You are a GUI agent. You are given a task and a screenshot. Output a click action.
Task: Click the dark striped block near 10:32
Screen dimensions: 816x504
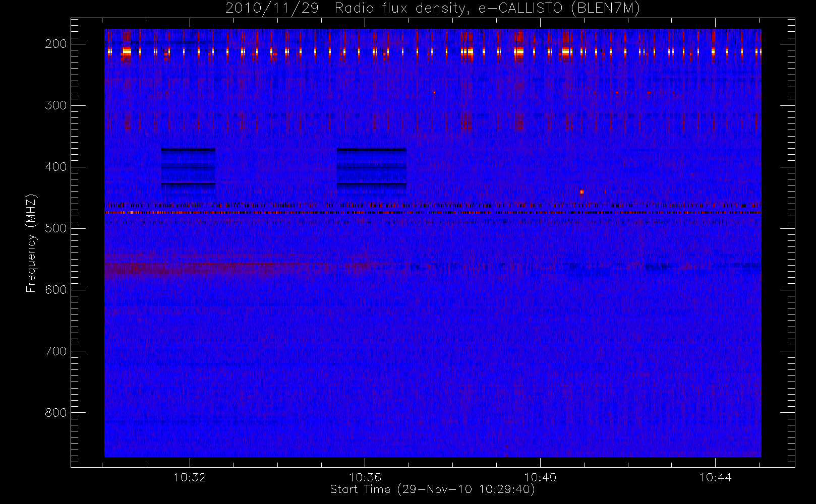click(x=188, y=168)
